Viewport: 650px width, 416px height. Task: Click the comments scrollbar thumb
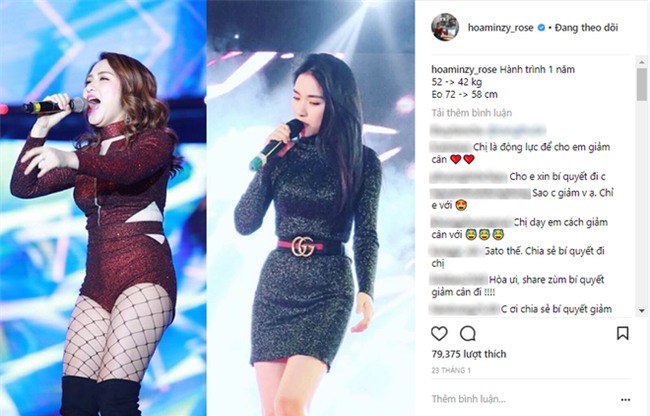642,85
